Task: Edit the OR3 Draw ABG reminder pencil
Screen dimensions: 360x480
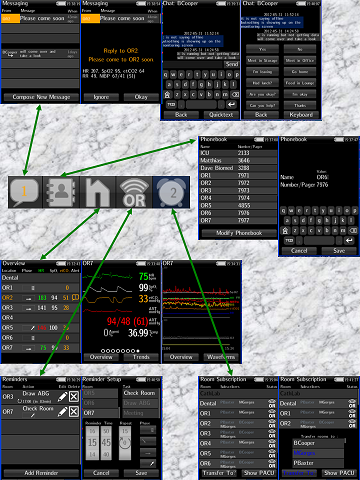Action: (x=62, y=397)
